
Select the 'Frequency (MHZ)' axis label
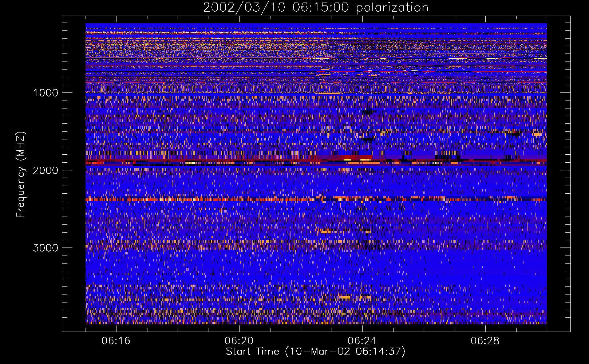[21, 175]
